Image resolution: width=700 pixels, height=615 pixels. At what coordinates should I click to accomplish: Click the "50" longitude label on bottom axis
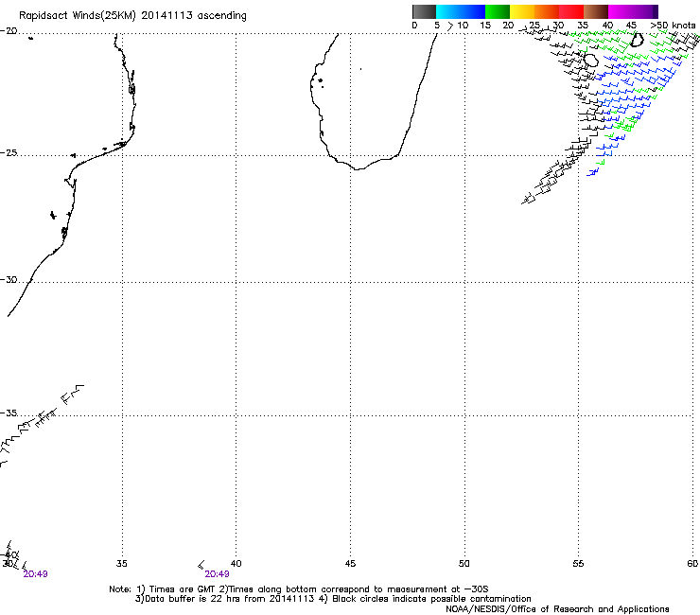point(464,564)
